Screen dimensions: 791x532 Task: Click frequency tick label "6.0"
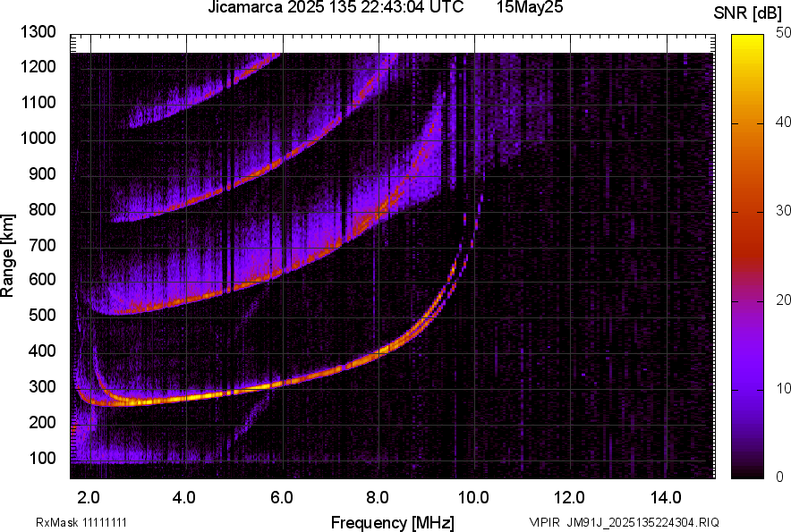(282, 498)
